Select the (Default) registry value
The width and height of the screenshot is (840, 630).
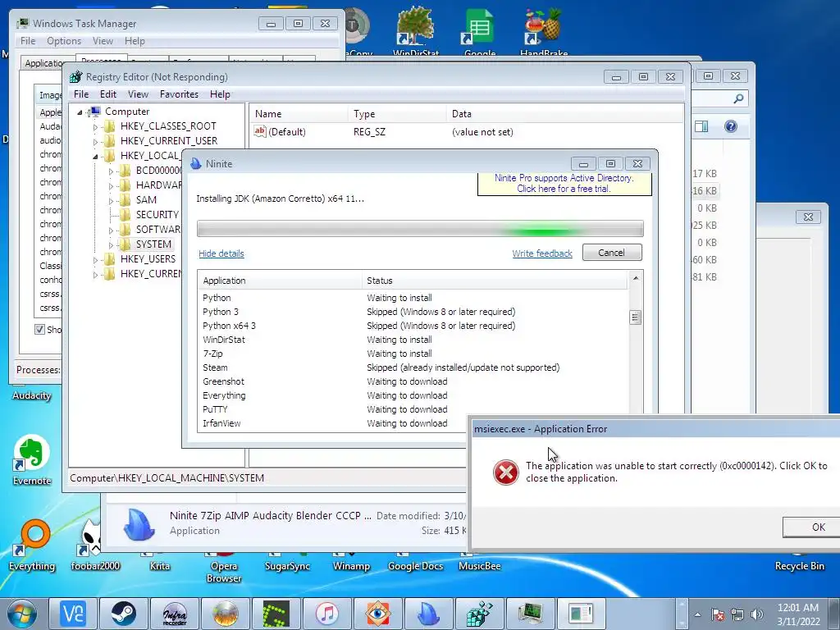286,132
